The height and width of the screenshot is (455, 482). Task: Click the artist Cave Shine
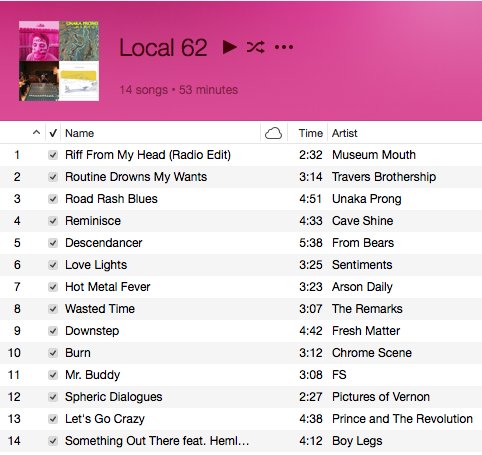(363, 221)
